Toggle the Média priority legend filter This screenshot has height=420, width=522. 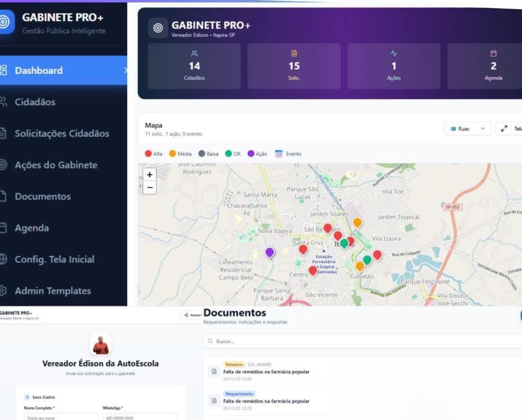tap(179, 154)
